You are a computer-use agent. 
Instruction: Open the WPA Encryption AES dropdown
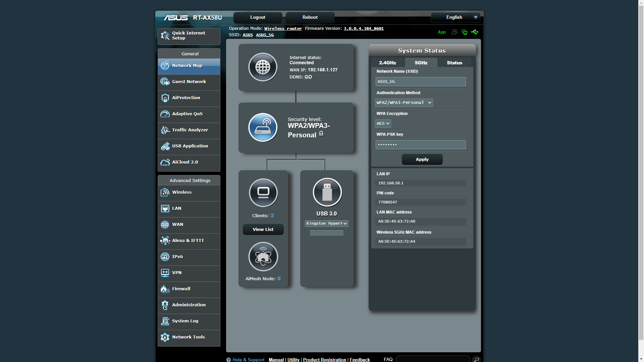pyautogui.click(x=383, y=123)
